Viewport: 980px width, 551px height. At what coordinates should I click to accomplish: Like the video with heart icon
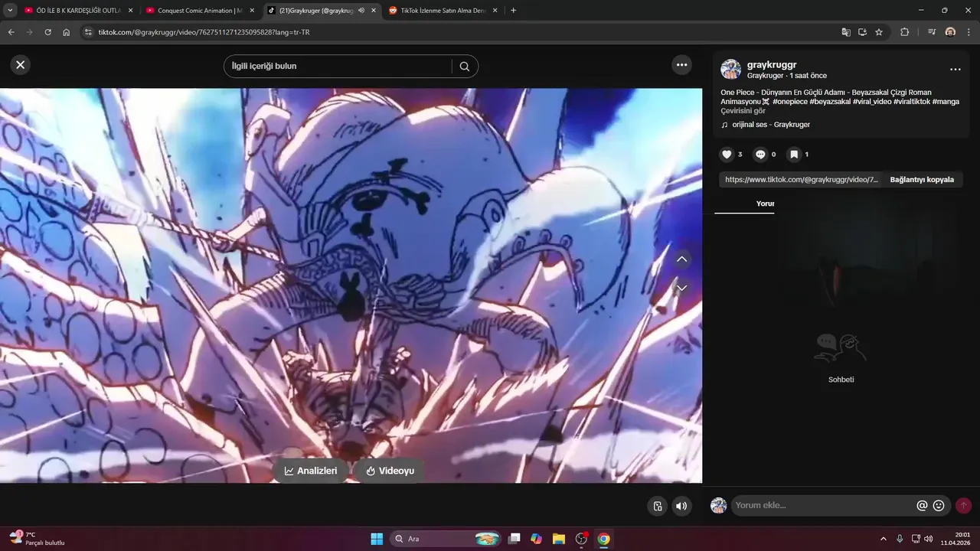click(727, 154)
